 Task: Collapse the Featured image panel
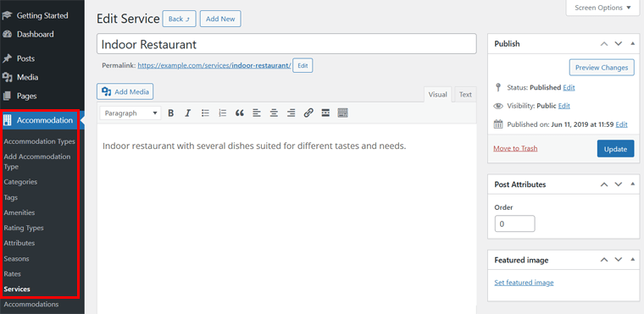[632, 260]
